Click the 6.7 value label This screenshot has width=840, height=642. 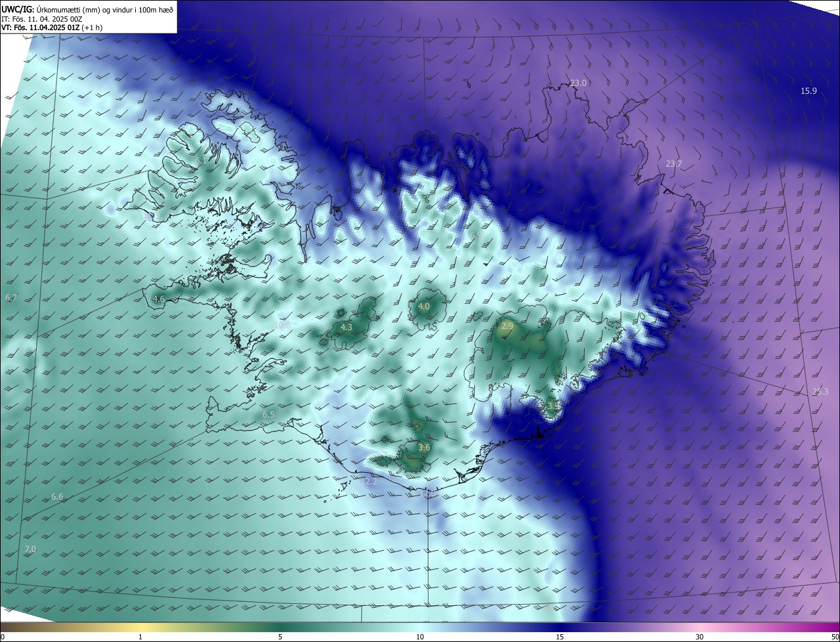coord(11,297)
